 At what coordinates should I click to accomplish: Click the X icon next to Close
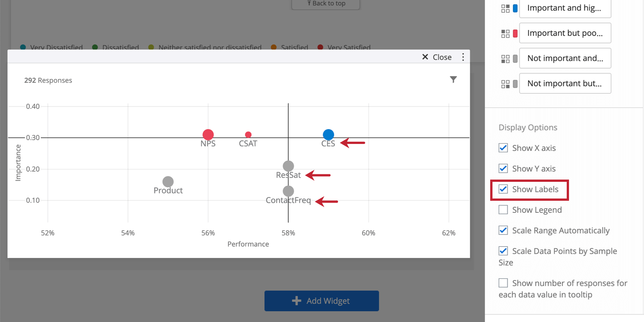pyautogui.click(x=425, y=57)
